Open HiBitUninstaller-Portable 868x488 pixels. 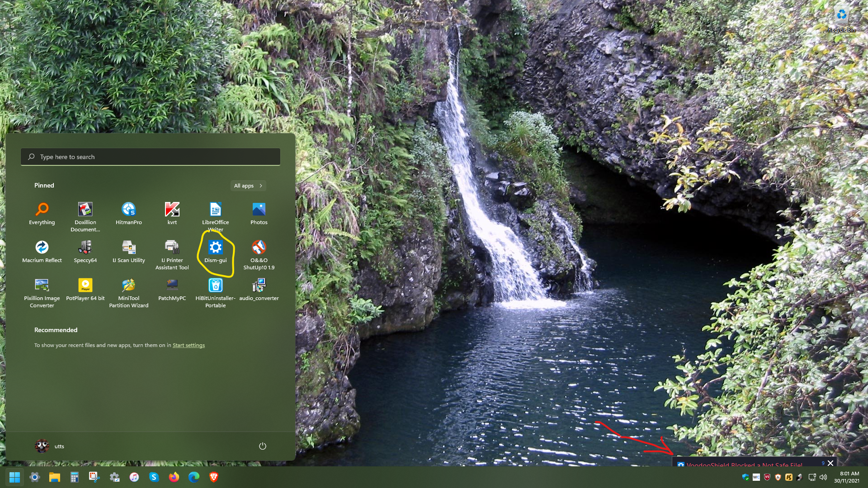point(215,290)
